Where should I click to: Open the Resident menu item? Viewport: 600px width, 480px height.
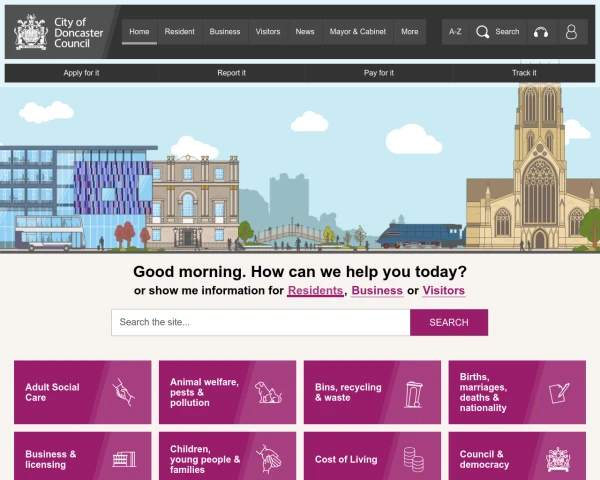tap(179, 32)
